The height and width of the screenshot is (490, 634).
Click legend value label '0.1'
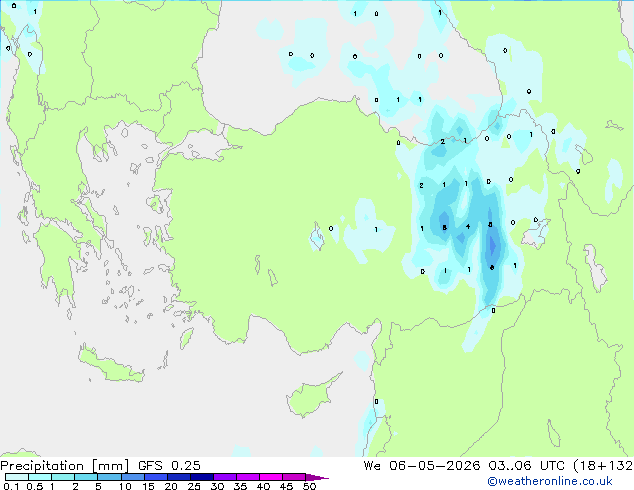click(x=11, y=486)
